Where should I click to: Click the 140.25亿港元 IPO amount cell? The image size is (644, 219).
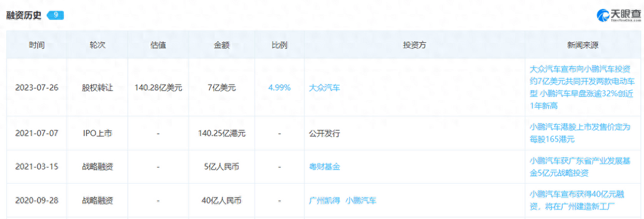[222, 133]
